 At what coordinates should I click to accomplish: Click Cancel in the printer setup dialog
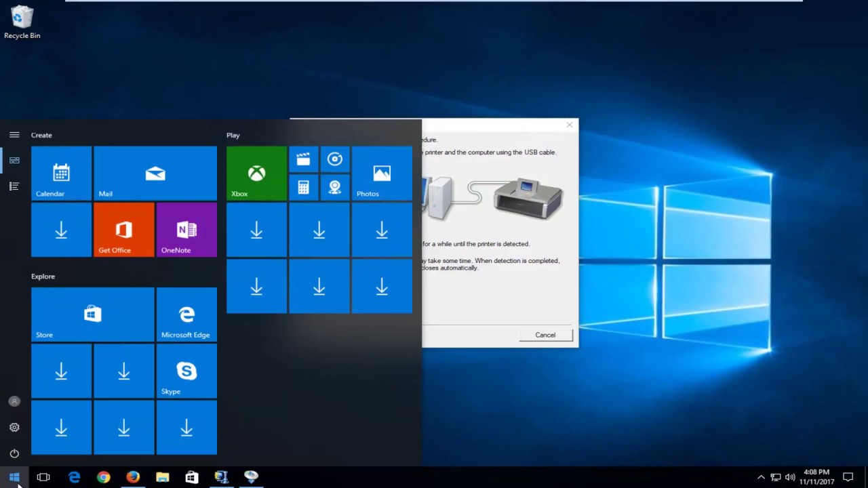coord(545,335)
